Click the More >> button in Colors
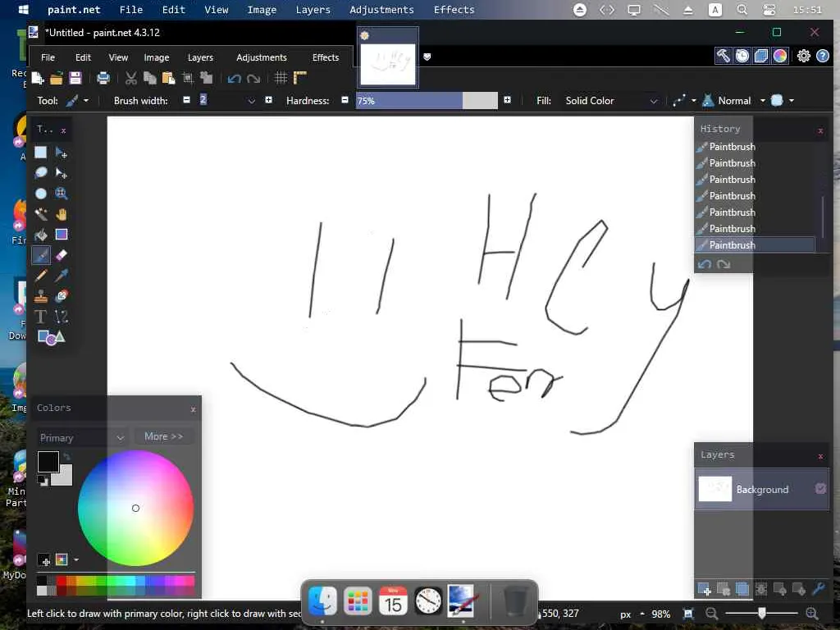Screen dimensions: 840x630 [163, 436]
